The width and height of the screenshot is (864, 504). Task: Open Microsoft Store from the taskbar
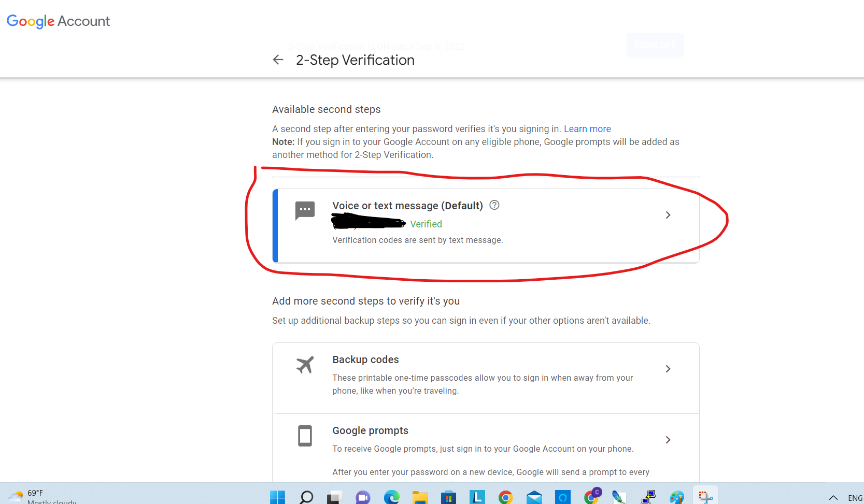[448, 497]
